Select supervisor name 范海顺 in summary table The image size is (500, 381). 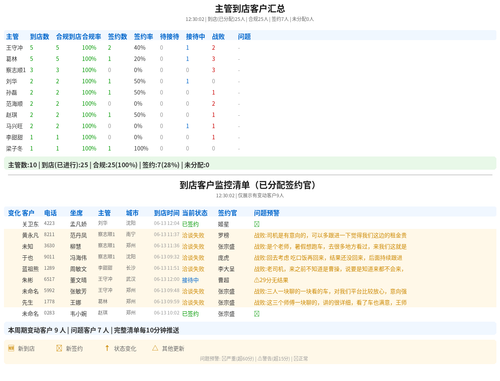pyautogui.click(x=14, y=104)
